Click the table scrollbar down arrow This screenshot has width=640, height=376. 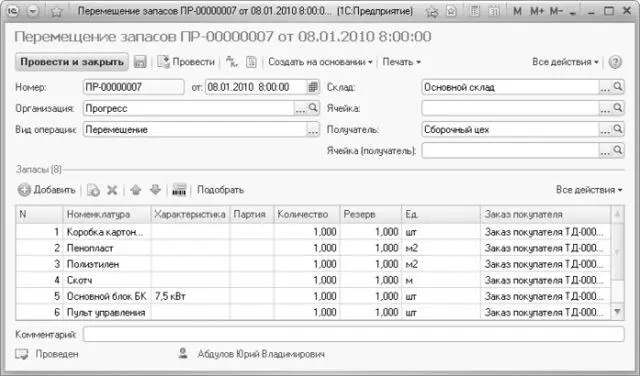pos(618,312)
